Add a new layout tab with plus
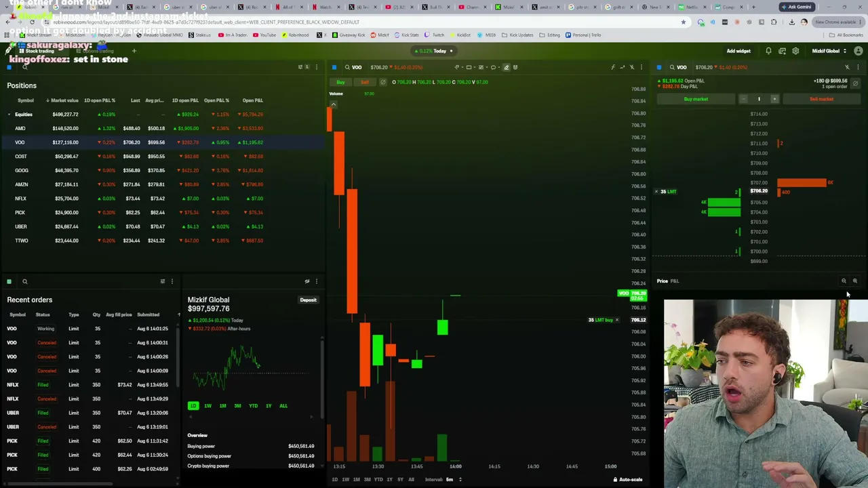This screenshot has width=868, height=488. point(134,51)
